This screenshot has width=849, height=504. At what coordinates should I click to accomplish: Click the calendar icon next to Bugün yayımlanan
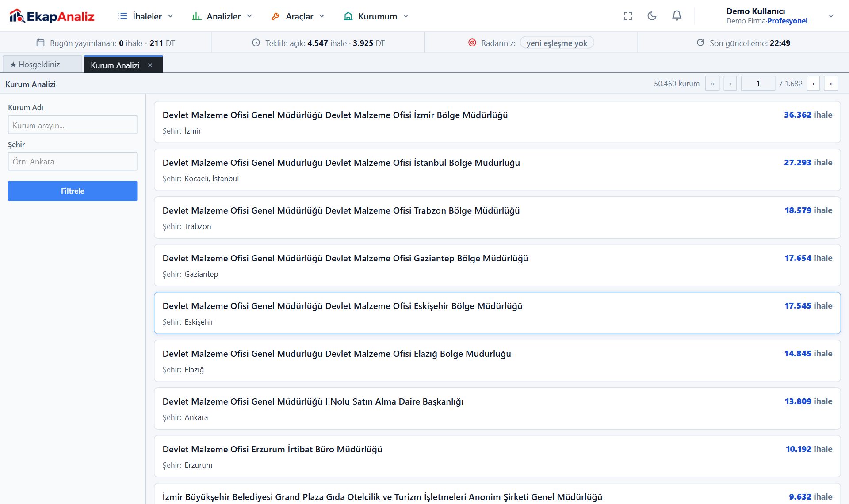coord(40,43)
